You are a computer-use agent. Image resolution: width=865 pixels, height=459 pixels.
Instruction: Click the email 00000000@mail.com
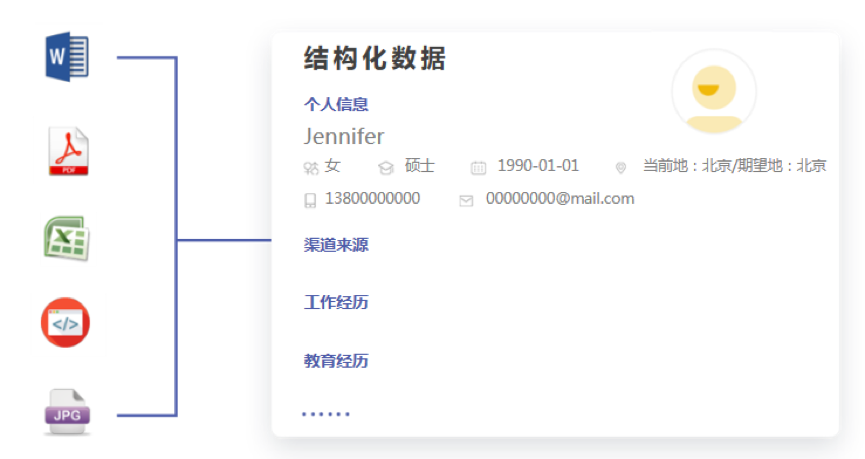coord(560,199)
